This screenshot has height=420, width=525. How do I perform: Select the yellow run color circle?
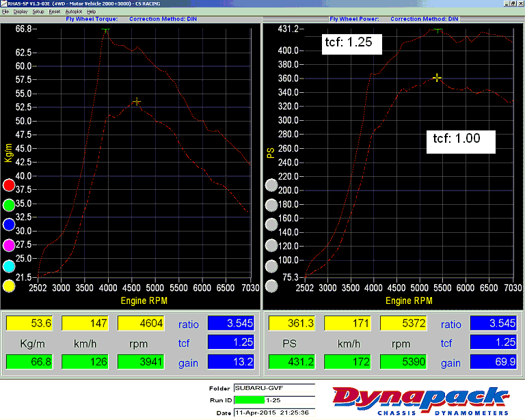pyautogui.click(x=9, y=286)
